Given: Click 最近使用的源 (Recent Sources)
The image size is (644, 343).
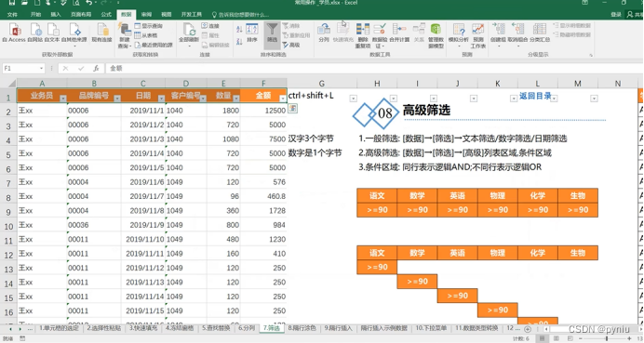Looking at the screenshot, I should 154,45.
